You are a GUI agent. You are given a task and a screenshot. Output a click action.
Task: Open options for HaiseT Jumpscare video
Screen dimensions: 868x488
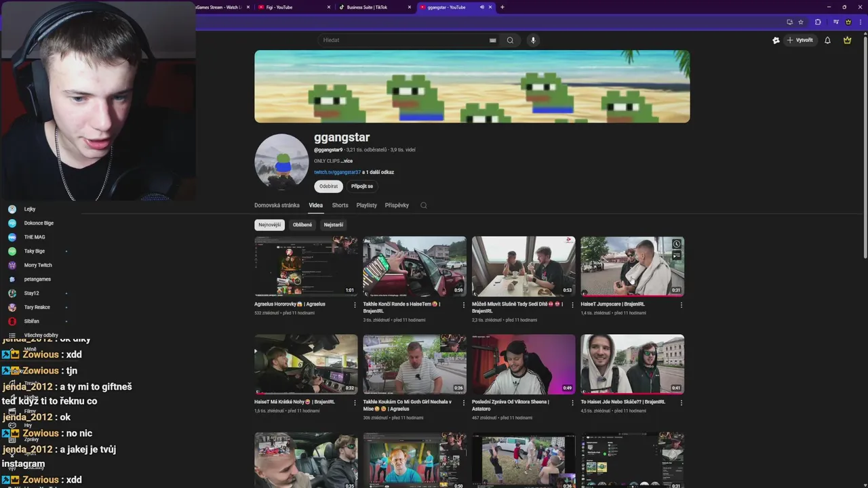pos(682,305)
